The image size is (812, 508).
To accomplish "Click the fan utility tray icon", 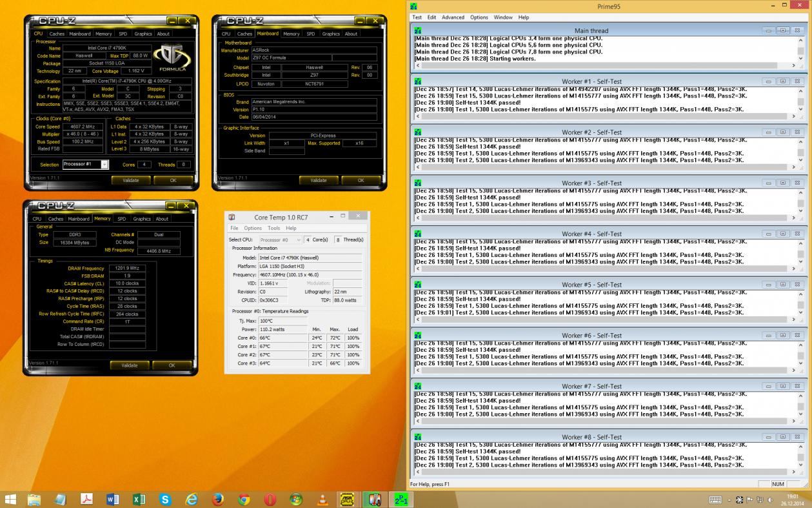I will [740, 500].
